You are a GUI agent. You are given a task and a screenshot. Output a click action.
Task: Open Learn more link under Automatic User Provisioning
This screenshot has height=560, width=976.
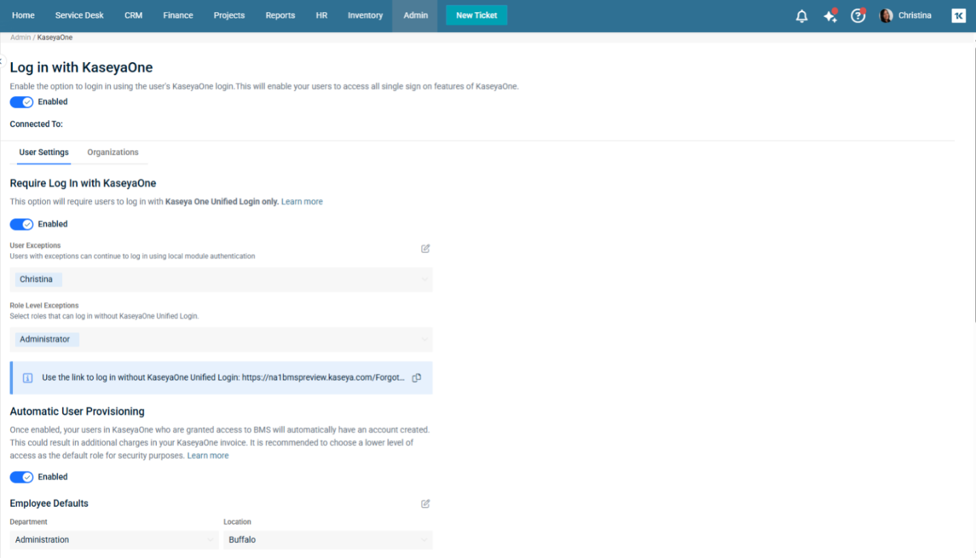click(x=208, y=456)
